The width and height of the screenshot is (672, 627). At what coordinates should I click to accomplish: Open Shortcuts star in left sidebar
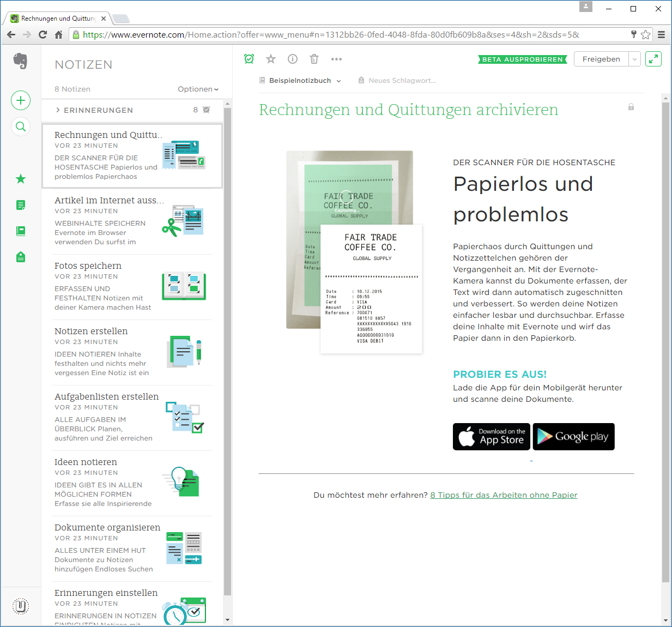pos(21,179)
